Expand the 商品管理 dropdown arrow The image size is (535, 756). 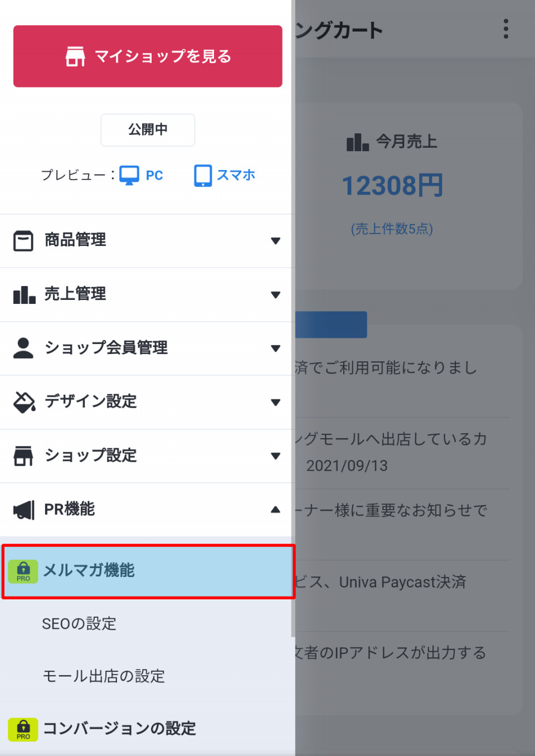point(275,241)
